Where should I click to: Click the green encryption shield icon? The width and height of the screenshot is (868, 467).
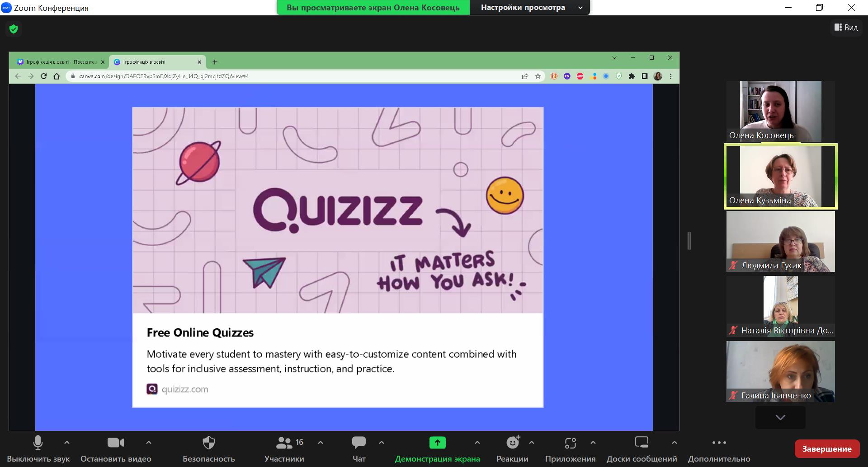(14, 29)
